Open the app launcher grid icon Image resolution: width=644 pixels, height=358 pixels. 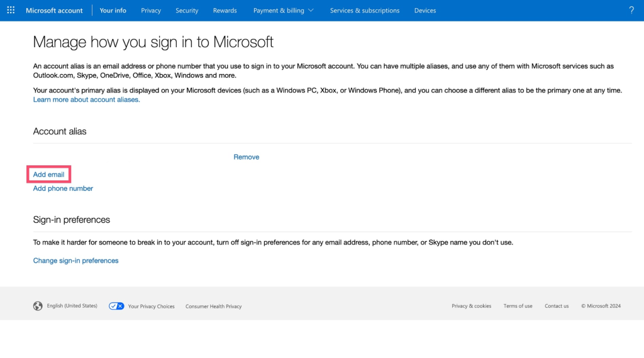(11, 10)
